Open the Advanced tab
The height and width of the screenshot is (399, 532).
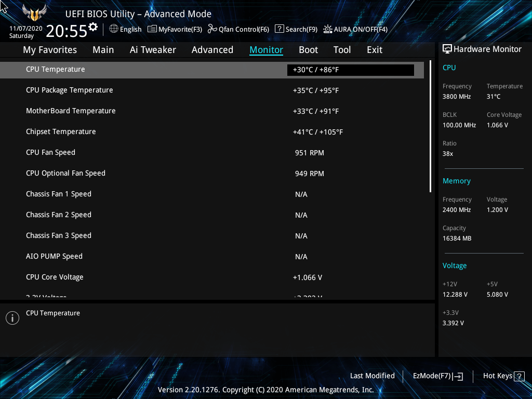pyautogui.click(x=212, y=50)
